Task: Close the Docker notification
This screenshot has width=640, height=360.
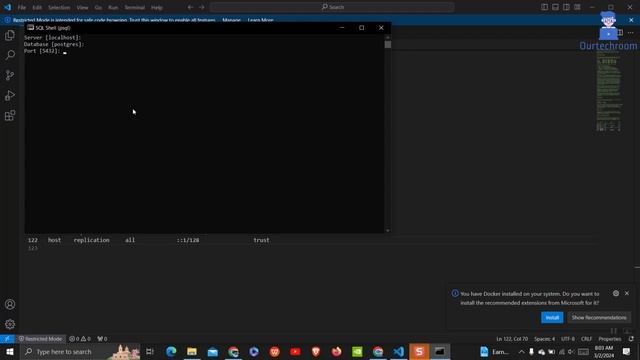Action: pos(627,293)
